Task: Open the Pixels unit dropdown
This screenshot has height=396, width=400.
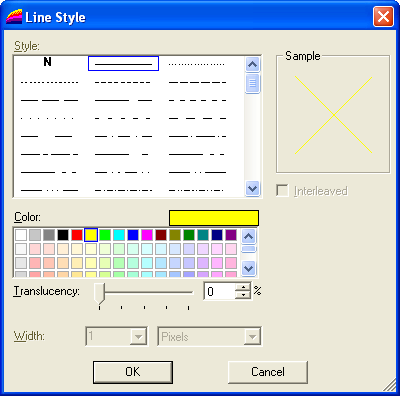Action: coord(252,337)
